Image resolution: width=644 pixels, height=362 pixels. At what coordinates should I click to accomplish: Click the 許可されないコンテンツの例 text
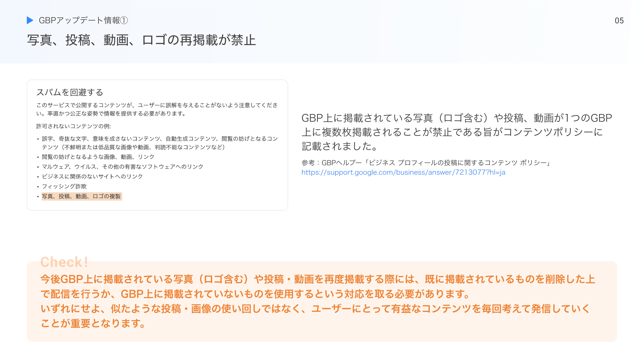[x=73, y=126]
